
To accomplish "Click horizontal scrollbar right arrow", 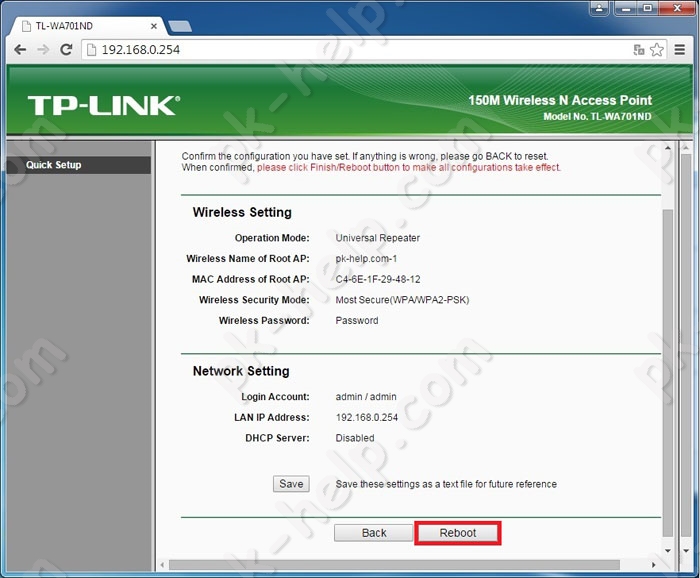I will [654, 565].
